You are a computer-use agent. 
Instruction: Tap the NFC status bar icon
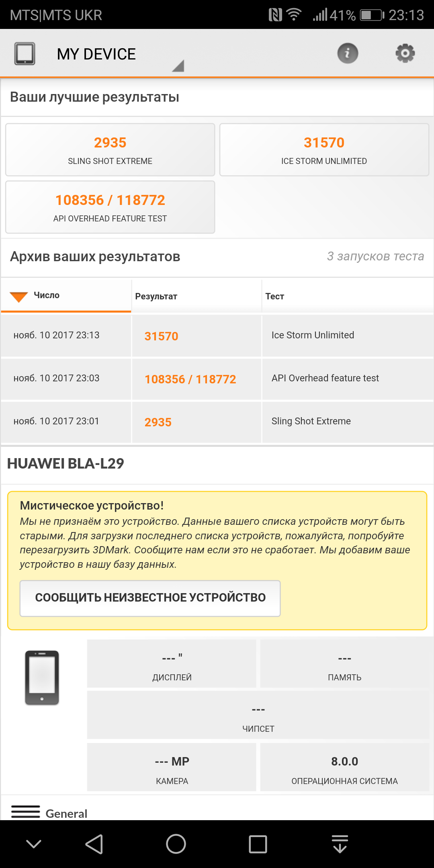tap(275, 15)
